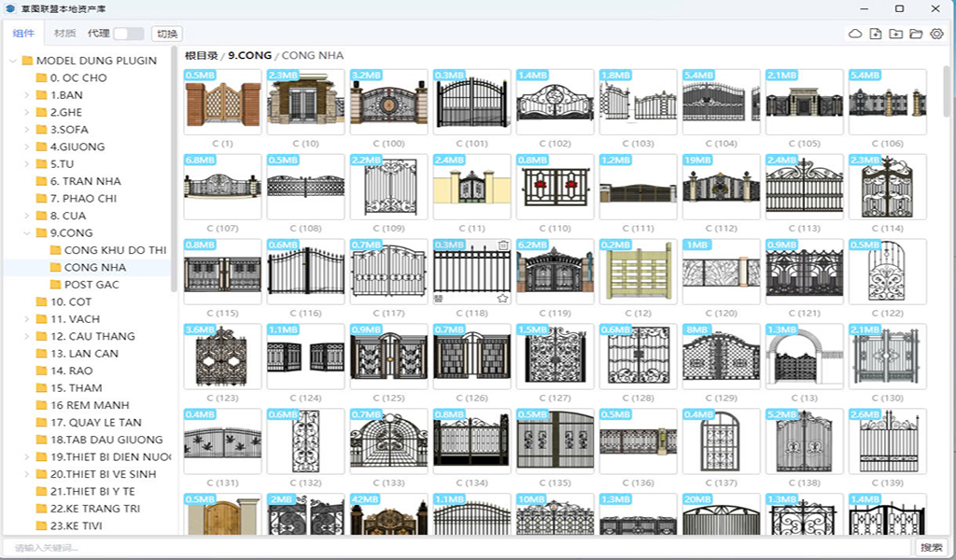Click the open folder icon in the toolbar

coord(916,34)
